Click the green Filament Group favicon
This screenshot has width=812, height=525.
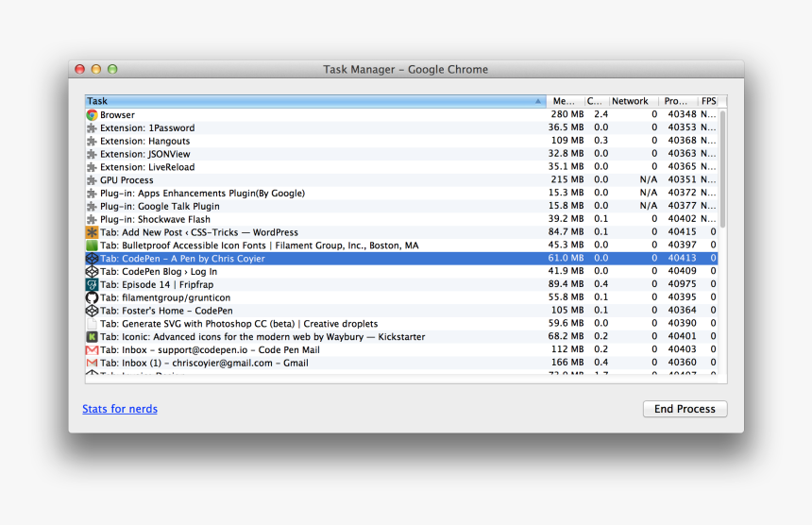[92, 246]
